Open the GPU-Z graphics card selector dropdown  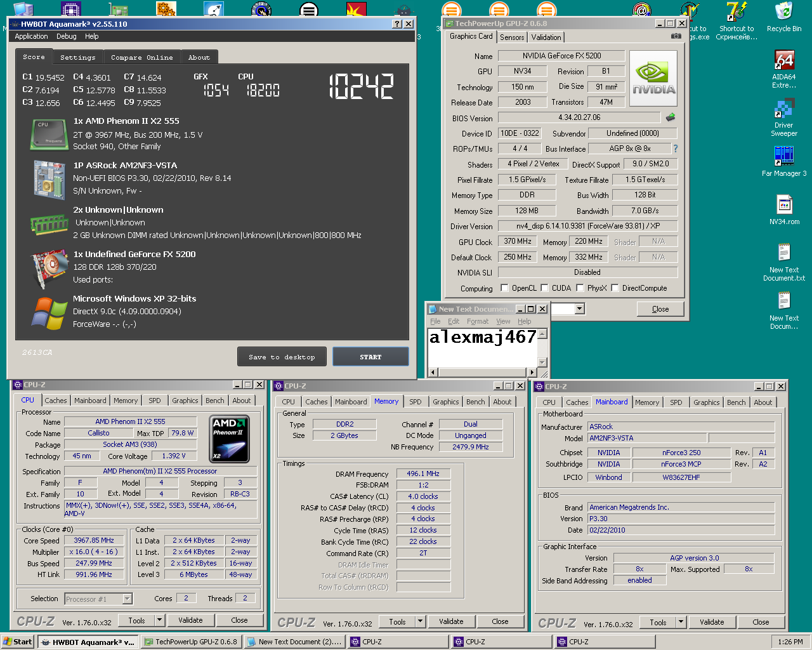[579, 308]
